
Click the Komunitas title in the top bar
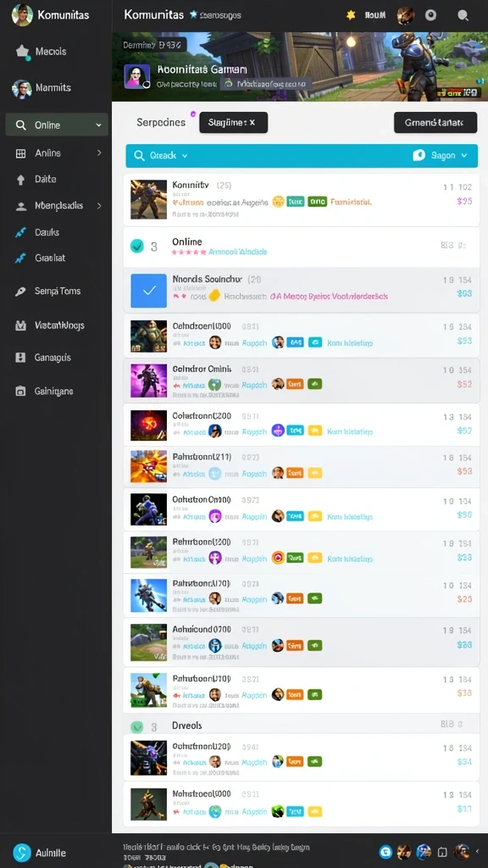pos(154,15)
